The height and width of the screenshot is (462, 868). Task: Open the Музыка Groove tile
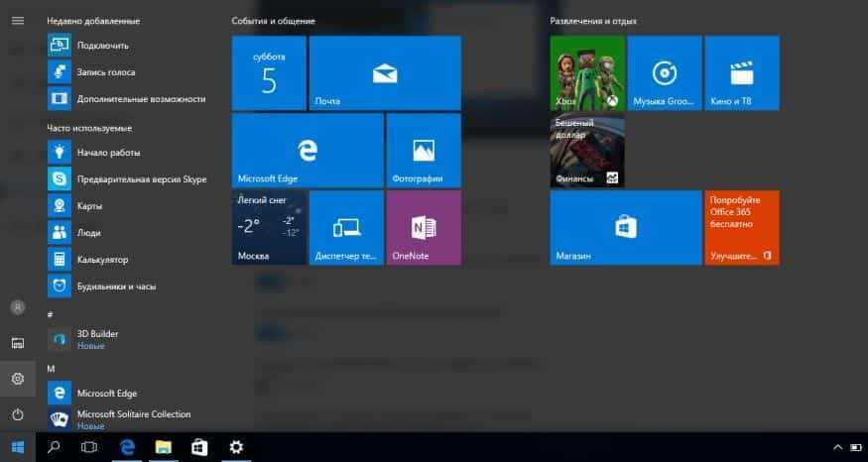(x=665, y=73)
